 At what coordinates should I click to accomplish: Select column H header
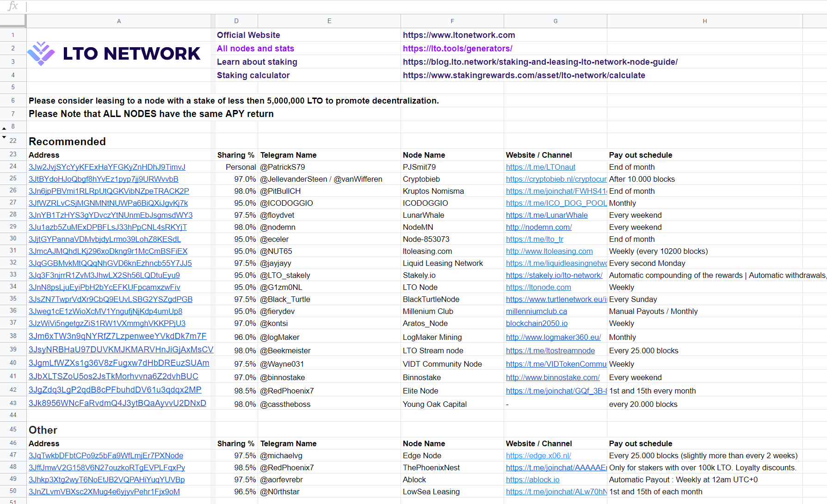point(705,21)
